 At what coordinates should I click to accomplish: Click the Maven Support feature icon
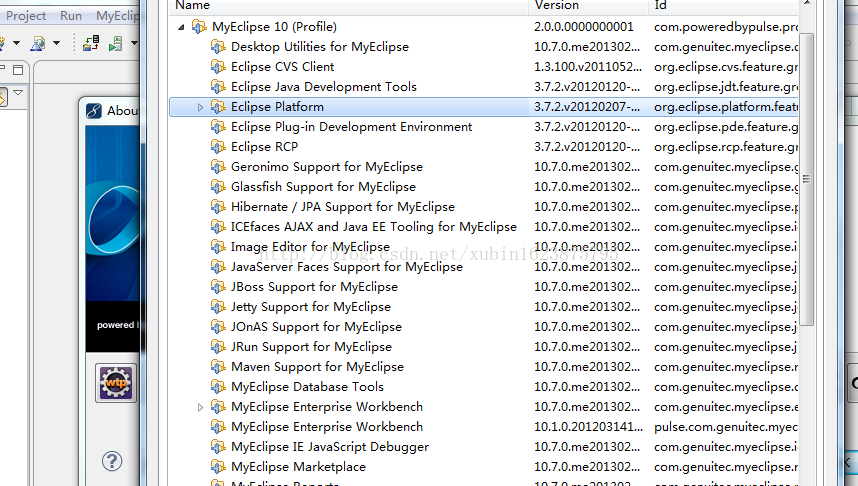[218, 367]
